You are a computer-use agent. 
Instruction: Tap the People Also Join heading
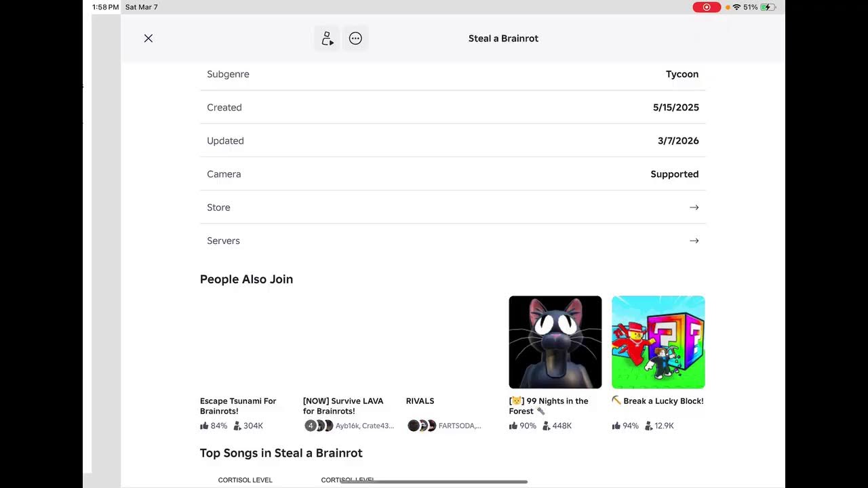pyautogui.click(x=246, y=279)
